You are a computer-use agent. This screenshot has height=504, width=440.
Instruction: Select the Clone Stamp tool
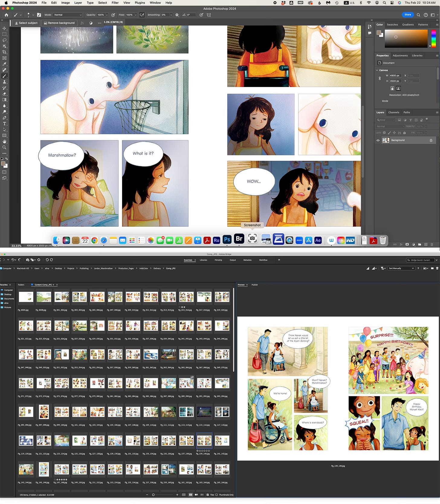pyautogui.click(x=4, y=82)
